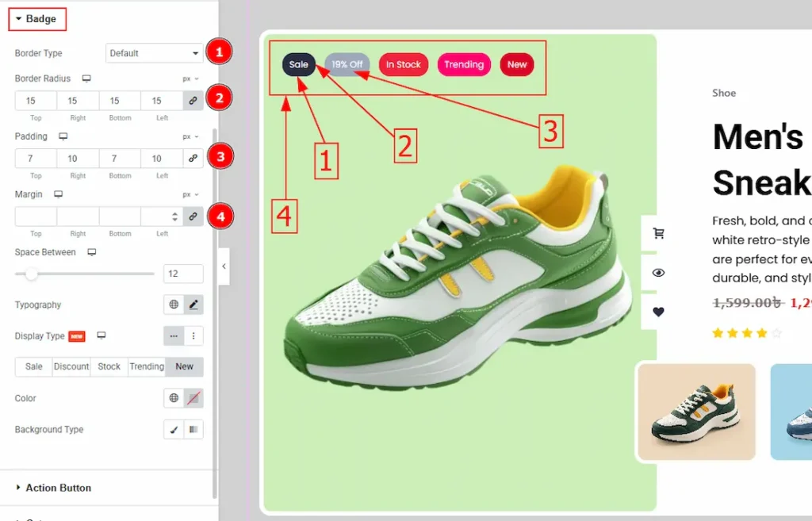Click the In Stock badge on product

point(403,65)
